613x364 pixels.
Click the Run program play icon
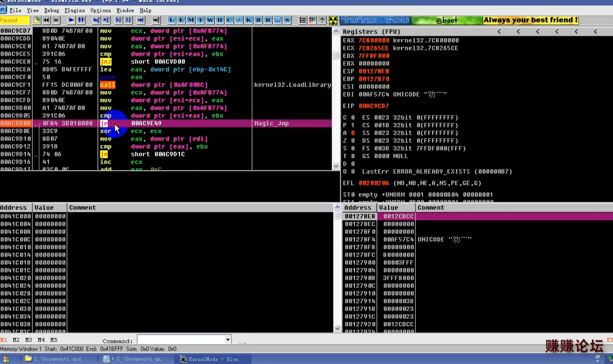tap(71, 20)
